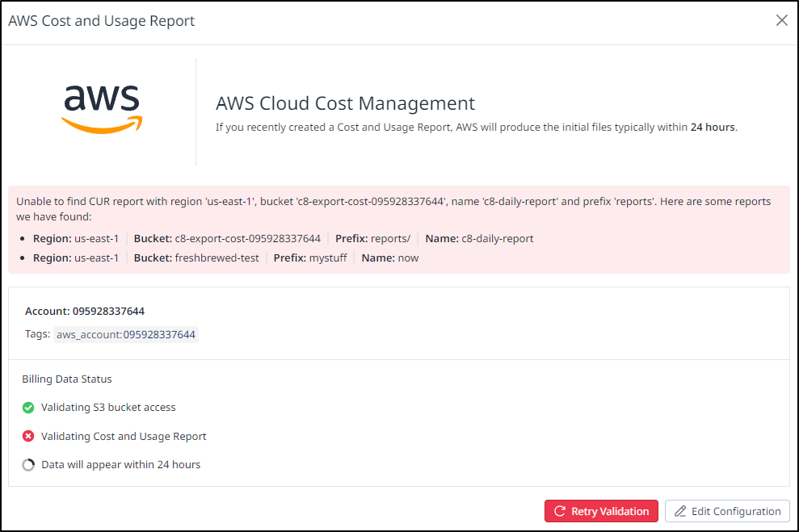Click the 'Account: 095928337644' text
The width and height of the screenshot is (799, 532).
(x=85, y=311)
